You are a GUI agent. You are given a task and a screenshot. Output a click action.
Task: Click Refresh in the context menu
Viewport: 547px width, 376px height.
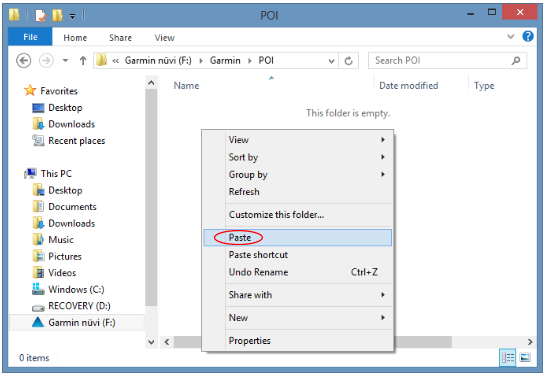pos(298,192)
